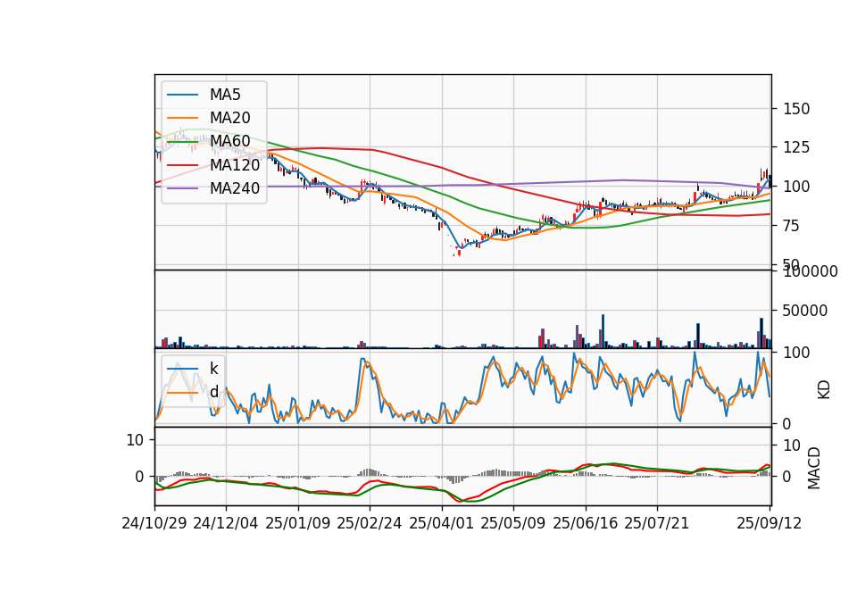Viewport: 857px width, 616px height.
Task: Click the MA5 legend label
Action: tap(225, 95)
